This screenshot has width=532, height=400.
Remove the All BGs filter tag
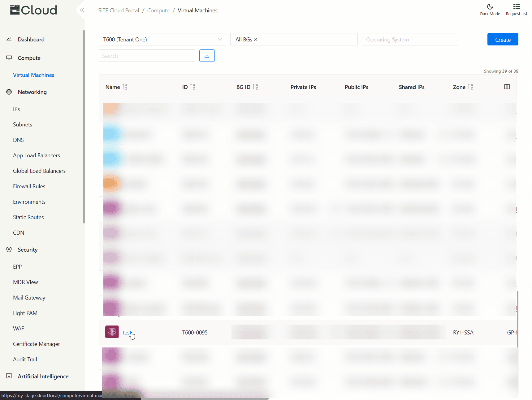pos(256,40)
